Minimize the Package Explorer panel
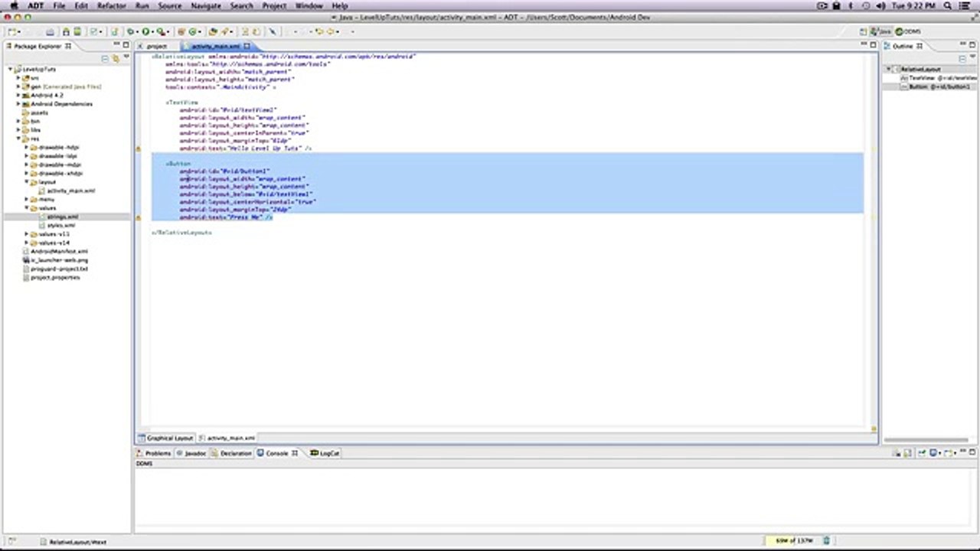Viewport: 980px width, 551px height. tap(116, 45)
